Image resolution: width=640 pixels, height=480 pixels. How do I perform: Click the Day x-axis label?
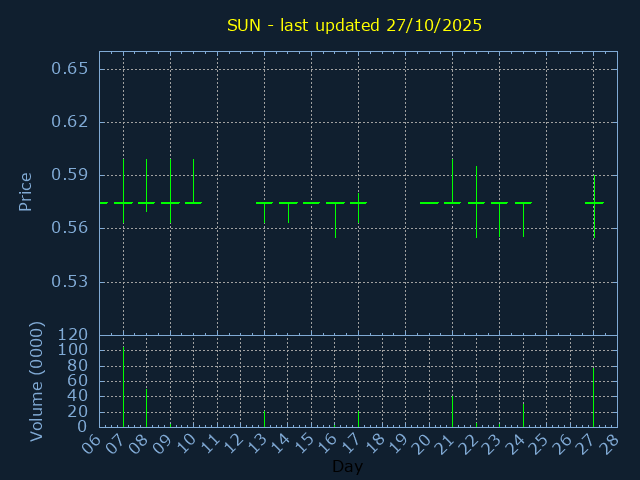click(347, 467)
